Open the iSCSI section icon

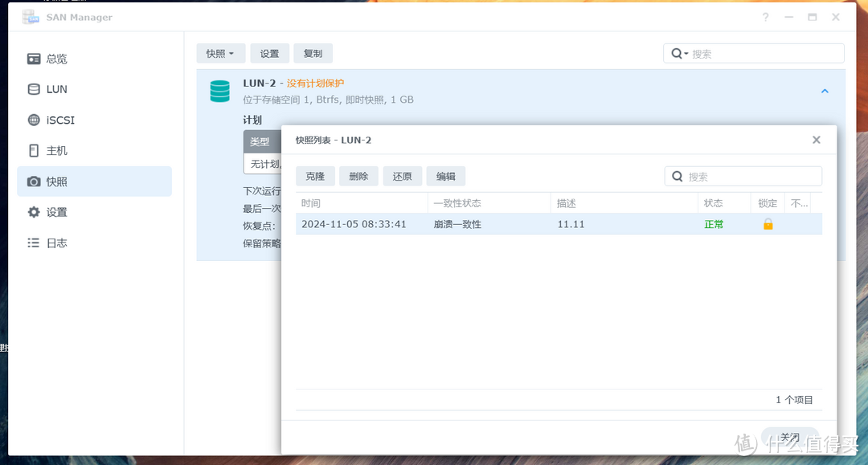point(34,120)
